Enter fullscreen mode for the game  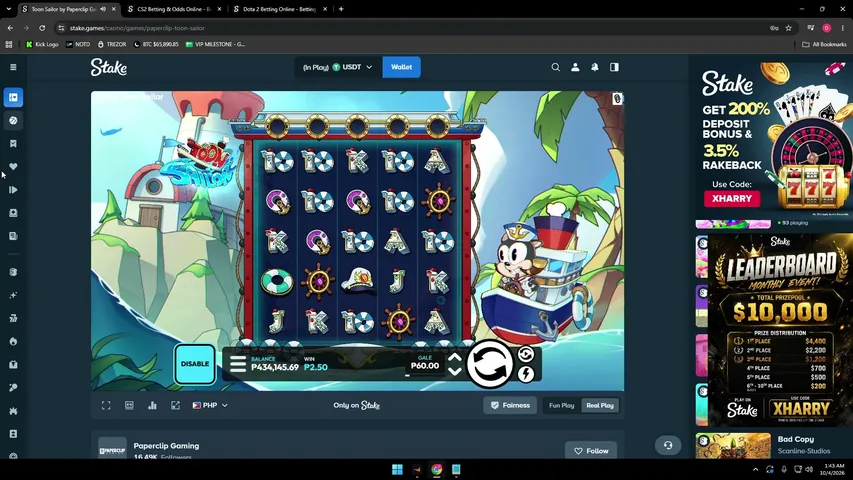pos(106,405)
